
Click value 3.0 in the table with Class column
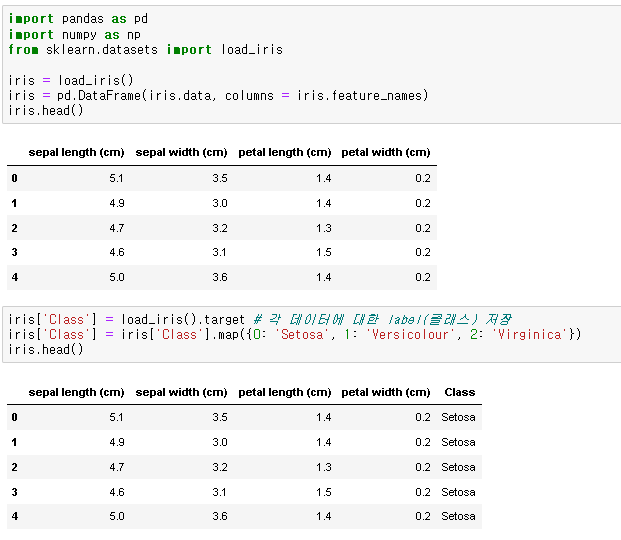pos(220,442)
